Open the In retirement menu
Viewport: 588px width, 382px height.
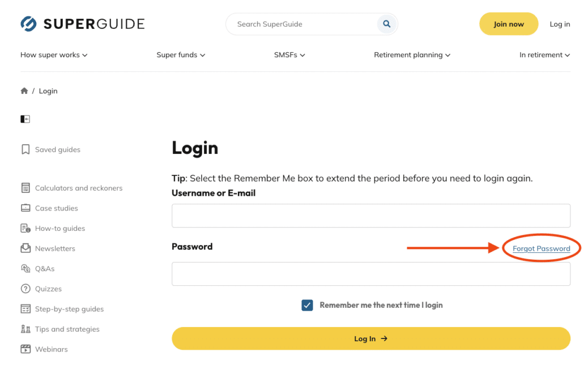coord(544,55)
